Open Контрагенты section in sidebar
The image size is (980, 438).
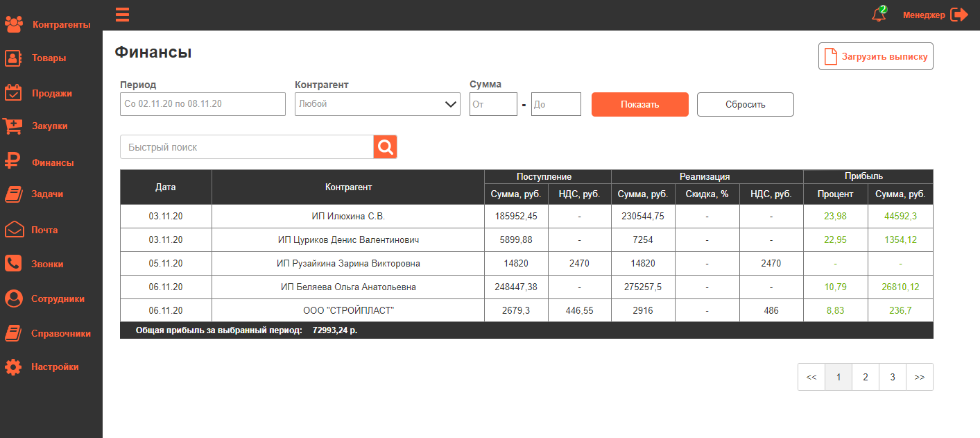(61, 25)
